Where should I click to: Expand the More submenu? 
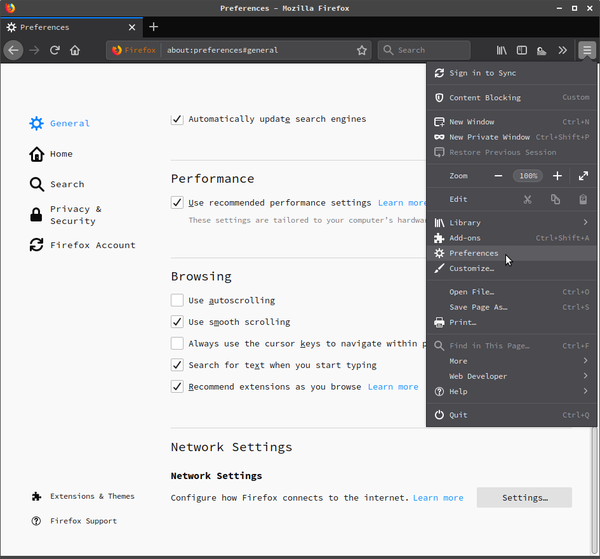(x=512, y=361)
